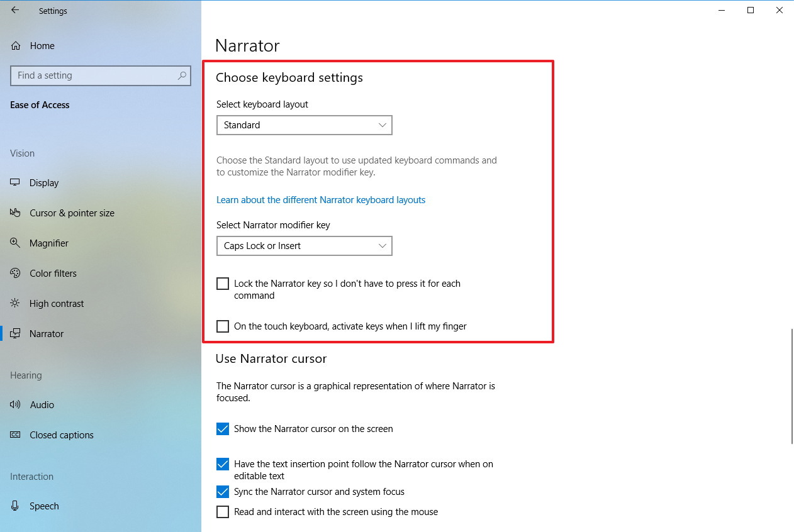
Task: Open the Select keyboard layout dropdown
Action: click(x=305, y=125)
